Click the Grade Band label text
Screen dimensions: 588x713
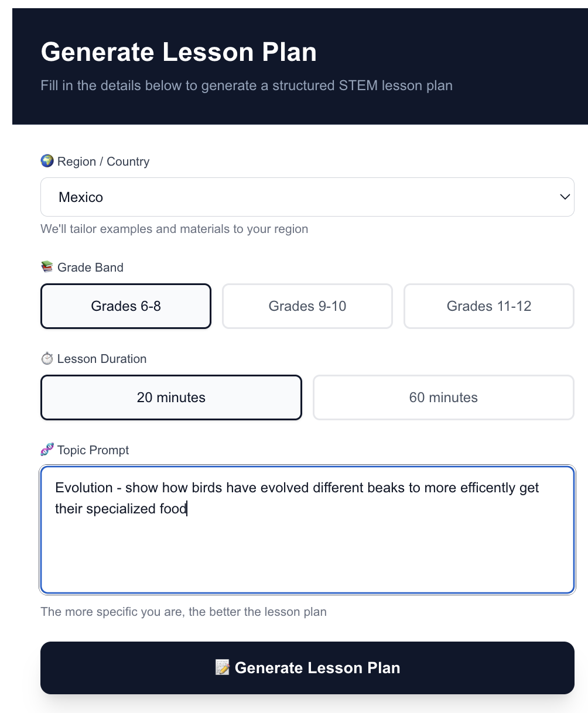[90, 268]
